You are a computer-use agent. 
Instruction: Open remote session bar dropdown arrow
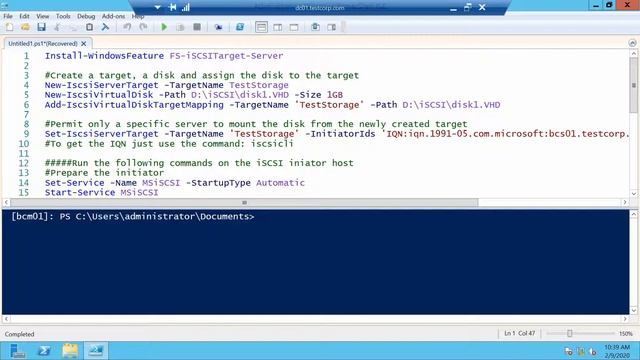(x=158, y=7)
